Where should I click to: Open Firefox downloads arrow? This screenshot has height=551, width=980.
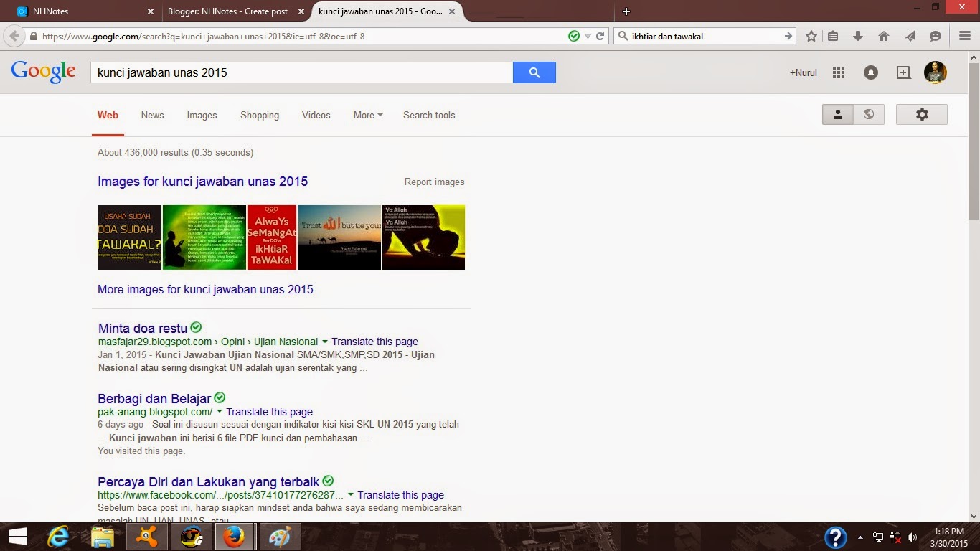coord(858,36)
